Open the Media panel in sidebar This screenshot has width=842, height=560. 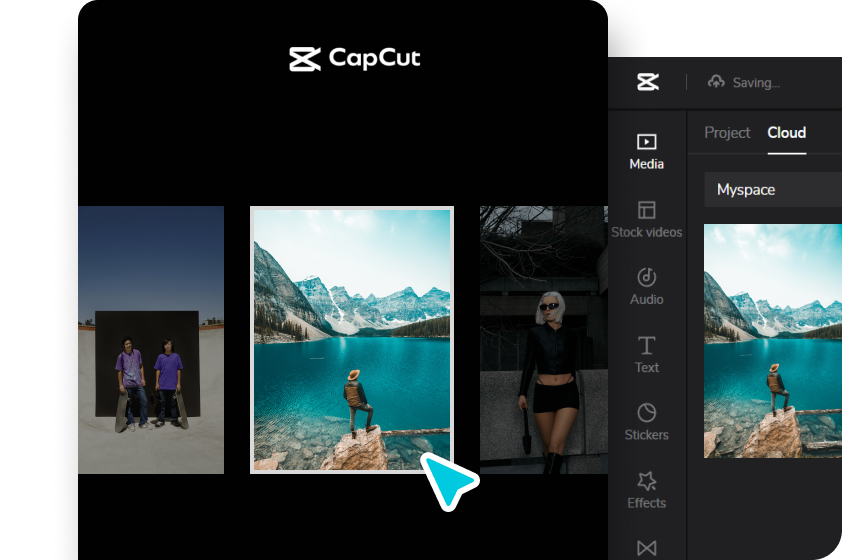point(647,152)
